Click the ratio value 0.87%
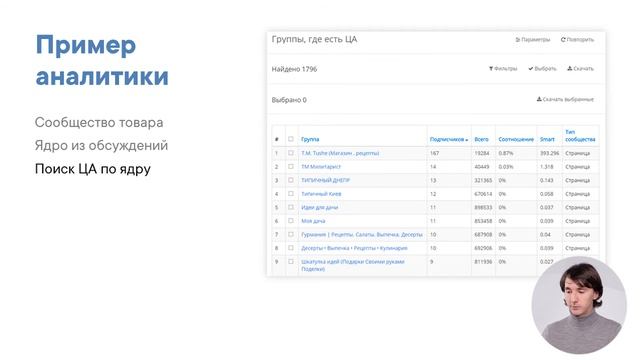The image size is (640, 360). click(506, 153)
